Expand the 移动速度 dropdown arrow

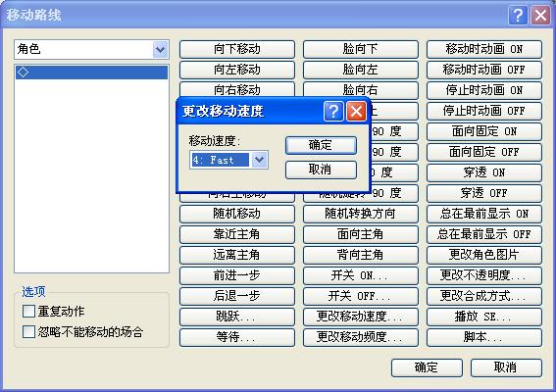tap(259, 160)
